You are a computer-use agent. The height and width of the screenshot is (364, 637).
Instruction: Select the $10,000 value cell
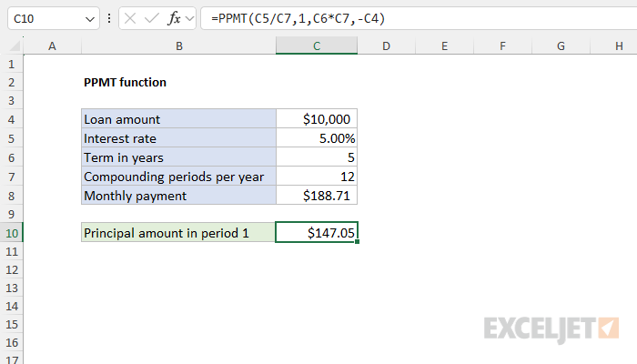tap(317, 119)
